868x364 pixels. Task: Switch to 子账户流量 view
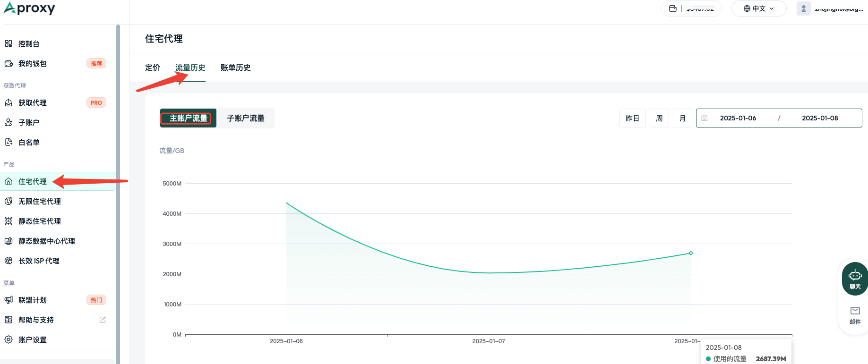click(x=246, y=118)
